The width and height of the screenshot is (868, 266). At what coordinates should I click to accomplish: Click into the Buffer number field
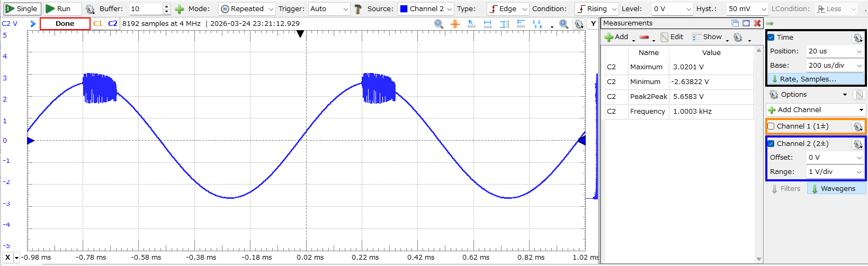tap(146, 9)
